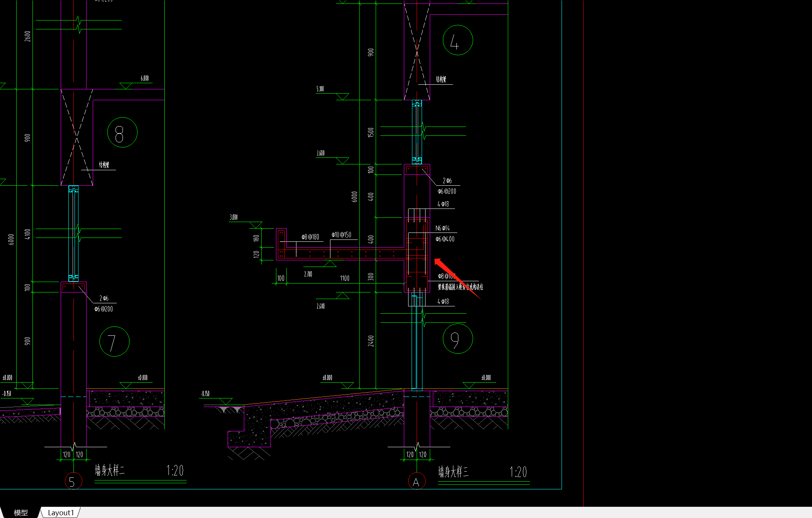
Task: Select the 墙身大样二 drawing title
Action: click(x=110, y=470)
